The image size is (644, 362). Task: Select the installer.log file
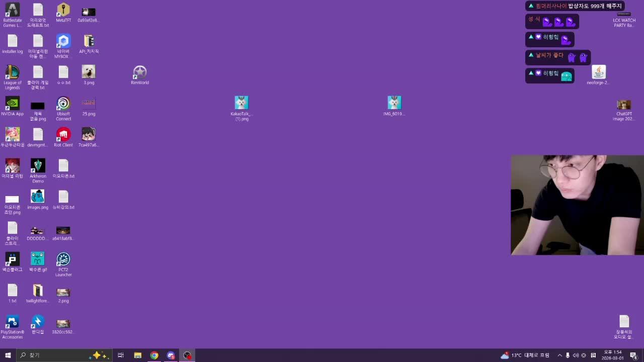[12, 44]
